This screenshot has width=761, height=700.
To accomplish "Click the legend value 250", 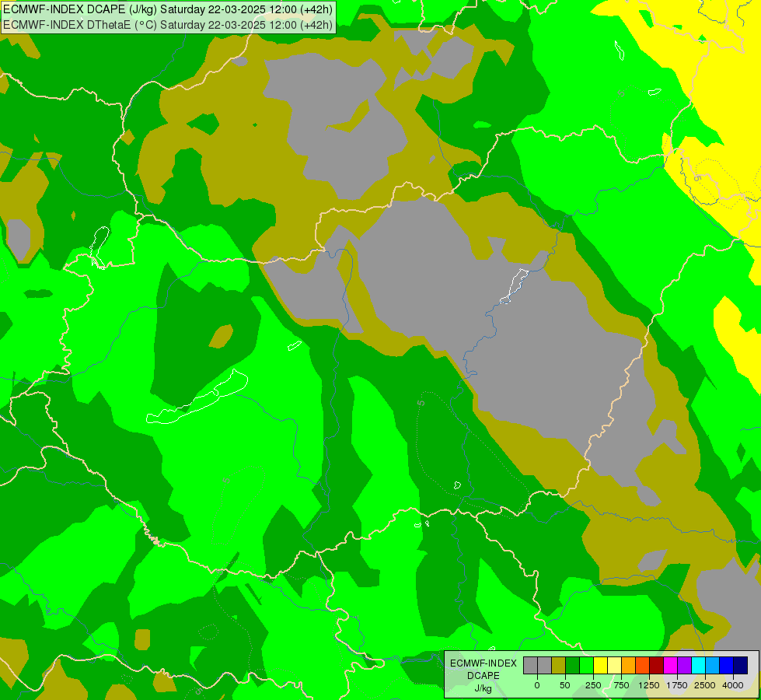I will (593, 685).
